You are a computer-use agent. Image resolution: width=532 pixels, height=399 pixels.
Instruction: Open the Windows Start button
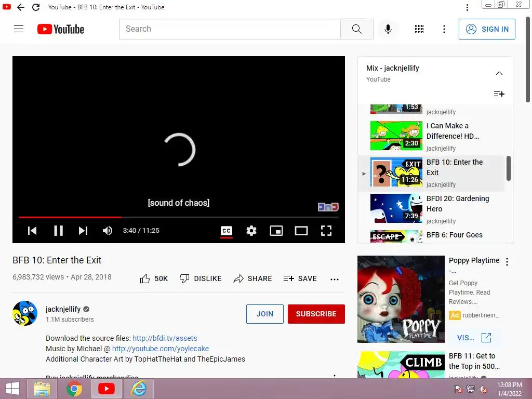coord(12,389)
